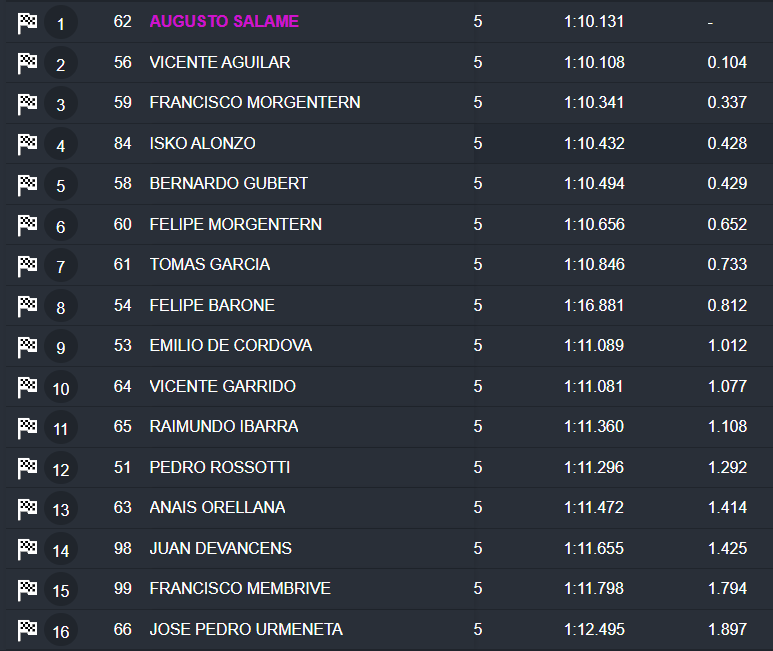Viewport: 773px width, 651px height.
Task: Select Tomas Garcia's best lap 1:10.846
Action: click(594, 264)
